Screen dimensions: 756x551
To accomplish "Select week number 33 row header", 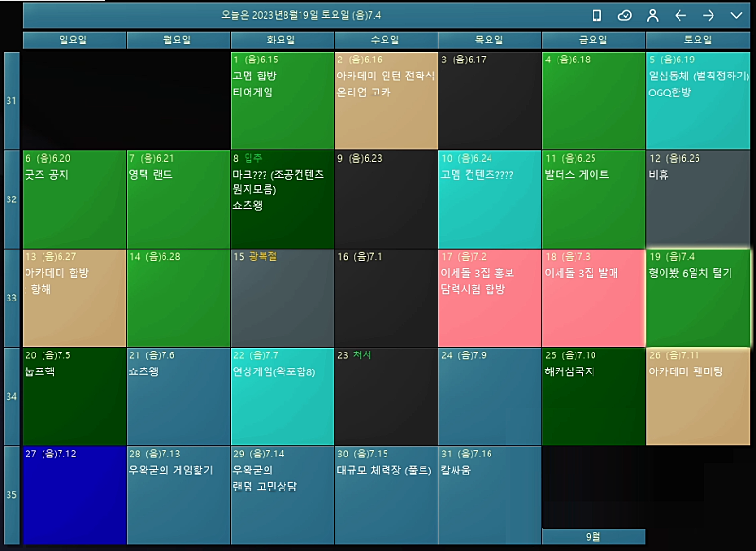I will click(x=11, y=298).
